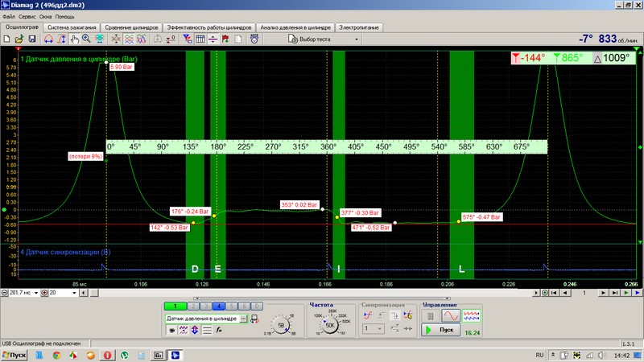Open the synchronization channel dropdown showing 1
Screen dimensions: 644x362
click(x=373, y=328)
